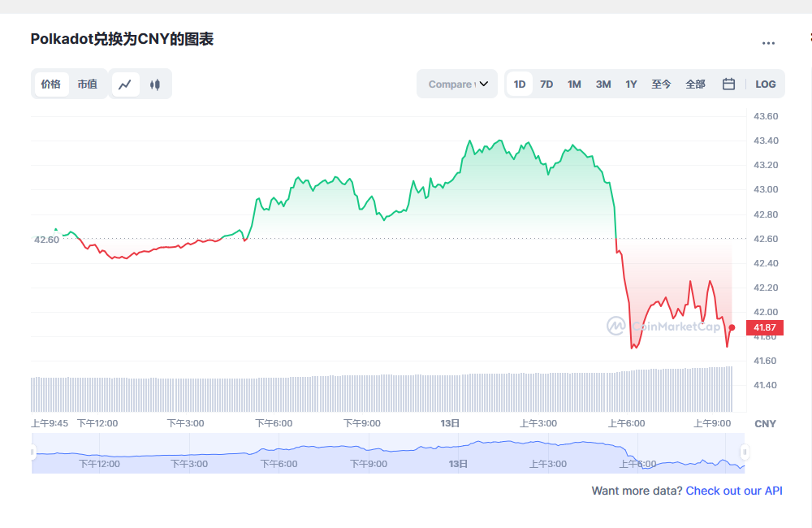Screen dimensions: 812x528
Task: Choose the 1Y time range
Action: (x=631, y=84)
